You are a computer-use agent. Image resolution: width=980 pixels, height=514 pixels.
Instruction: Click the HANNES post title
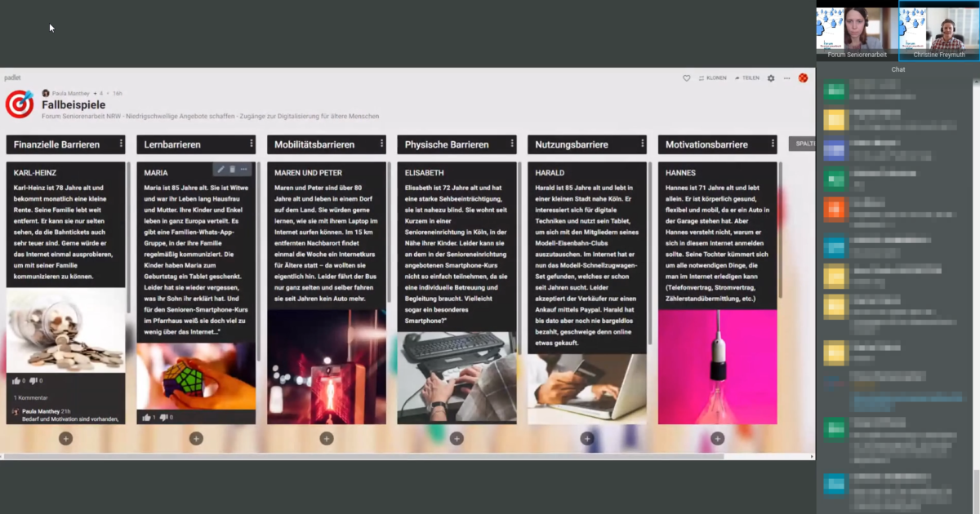(680, 173)
